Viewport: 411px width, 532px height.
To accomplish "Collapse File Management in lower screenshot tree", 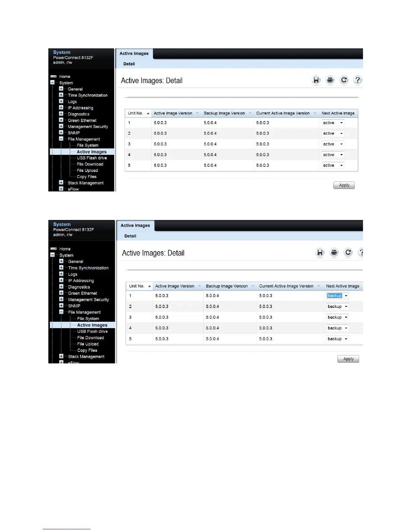I will click(61, 312).
